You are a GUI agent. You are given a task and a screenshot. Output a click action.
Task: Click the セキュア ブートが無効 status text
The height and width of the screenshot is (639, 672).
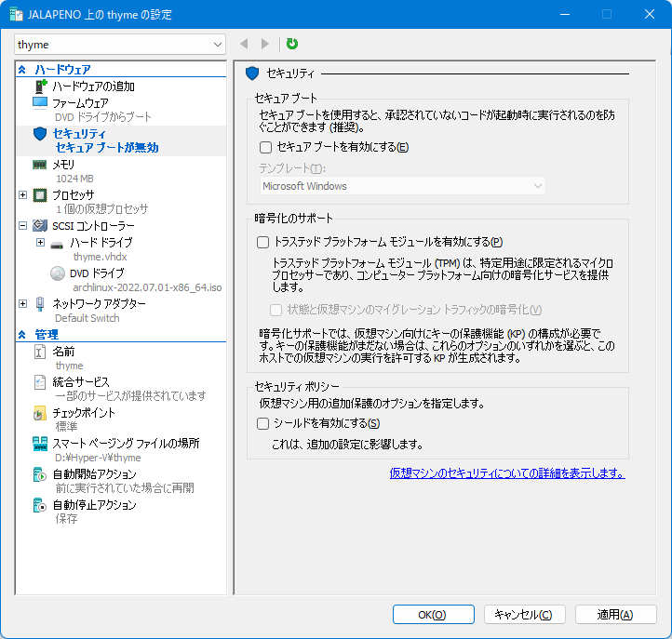pyautogui.click(x=107, y=148)
